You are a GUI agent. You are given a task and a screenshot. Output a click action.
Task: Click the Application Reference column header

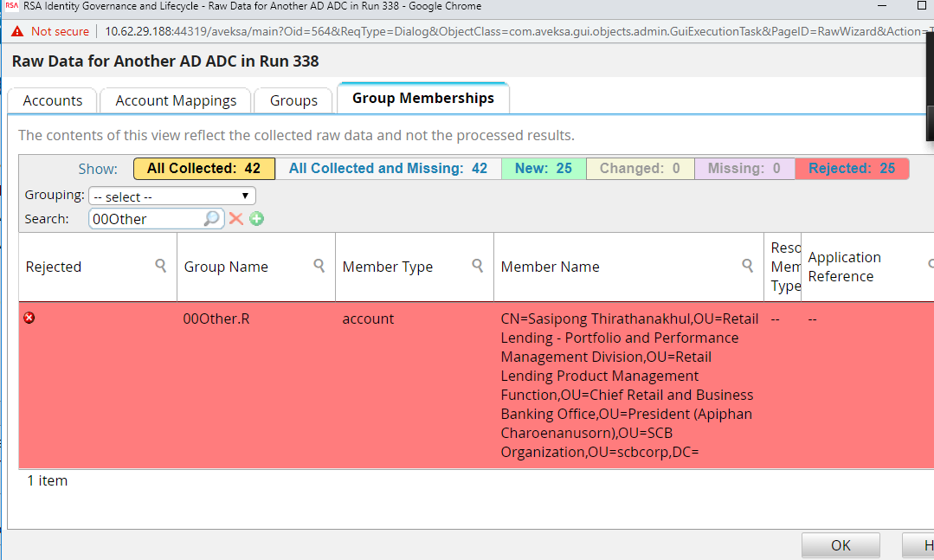coord(844,267)
